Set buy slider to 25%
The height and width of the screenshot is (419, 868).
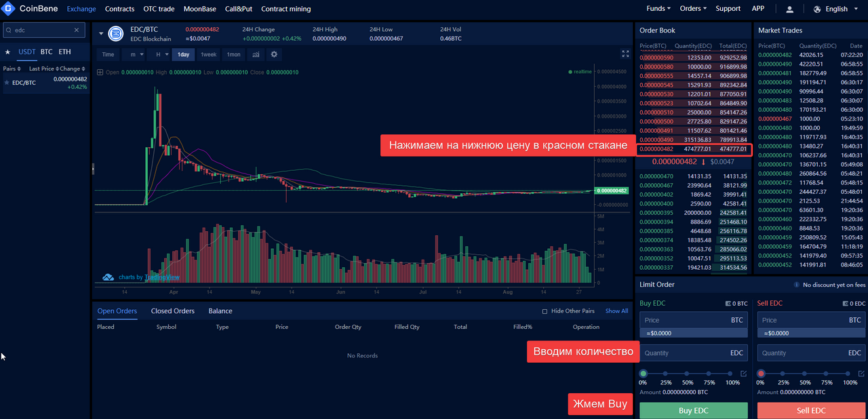tap(667, 374)
